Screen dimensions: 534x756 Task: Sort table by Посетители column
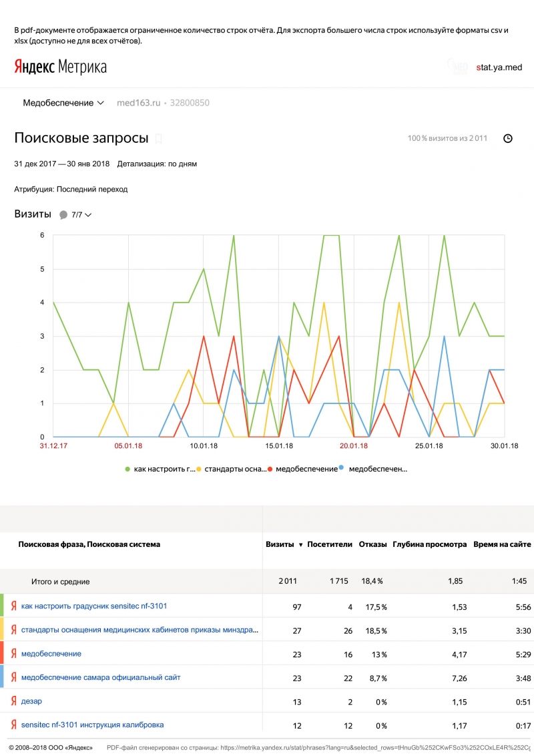click(x=330, y=544)
